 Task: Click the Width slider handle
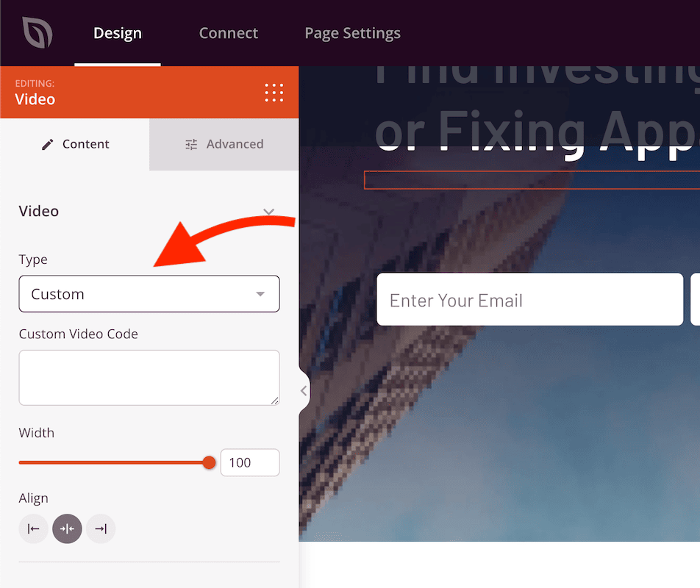point(209,462)
